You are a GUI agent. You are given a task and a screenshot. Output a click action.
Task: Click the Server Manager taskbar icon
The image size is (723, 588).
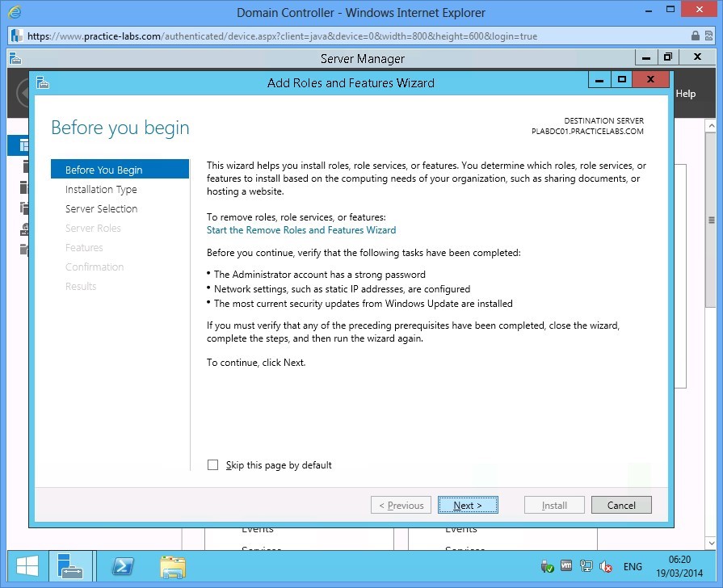71,566
